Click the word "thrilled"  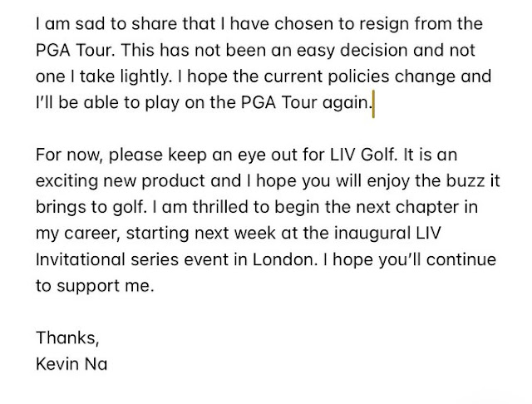click(x=220, y=207)
